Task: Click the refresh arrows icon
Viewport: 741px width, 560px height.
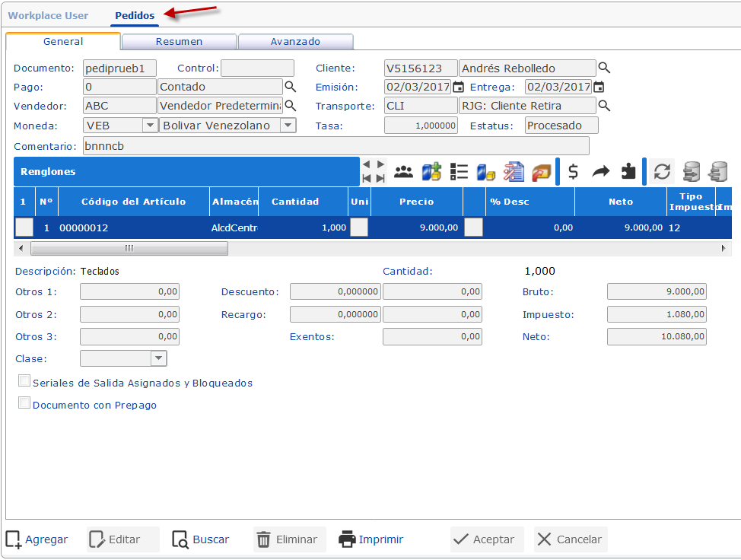Action: [662, 172]
